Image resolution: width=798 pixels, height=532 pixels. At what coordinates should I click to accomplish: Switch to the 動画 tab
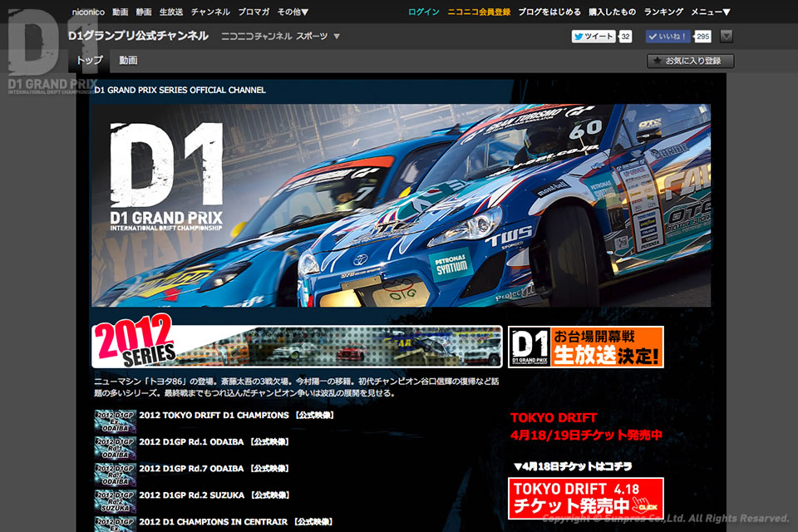point(128,61)
